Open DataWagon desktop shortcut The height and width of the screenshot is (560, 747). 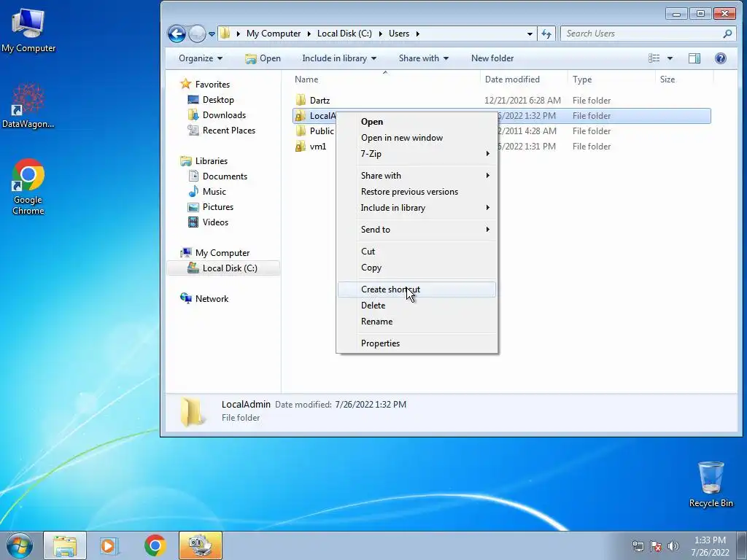click(x=28, y=106)
